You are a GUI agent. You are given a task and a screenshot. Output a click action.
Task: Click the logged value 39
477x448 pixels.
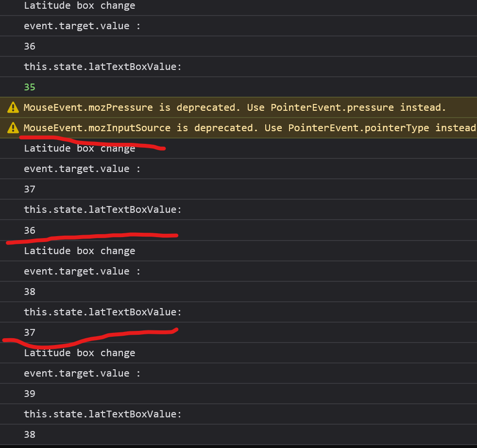[30, 394]
